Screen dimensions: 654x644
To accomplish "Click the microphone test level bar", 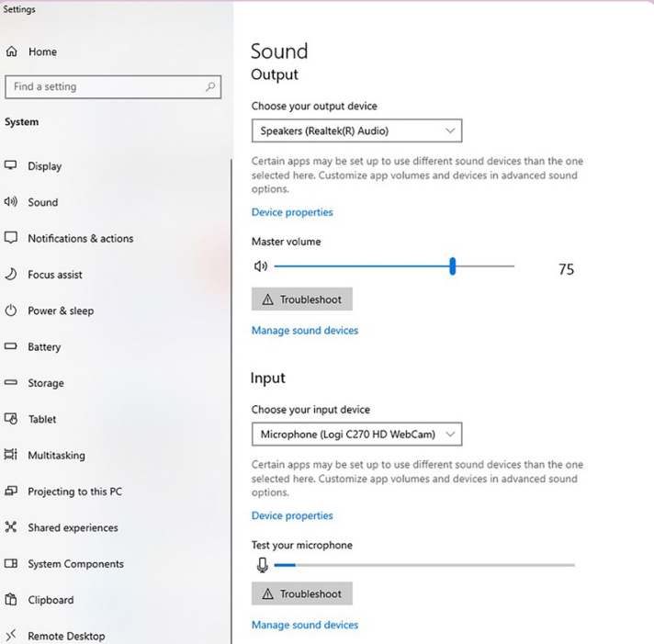I will click(x=424, y=565).
